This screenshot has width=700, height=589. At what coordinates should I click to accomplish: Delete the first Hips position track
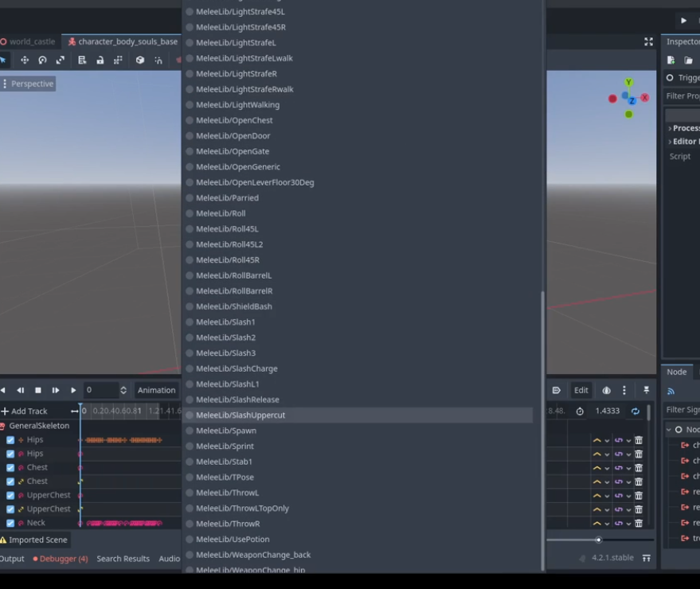639,440
